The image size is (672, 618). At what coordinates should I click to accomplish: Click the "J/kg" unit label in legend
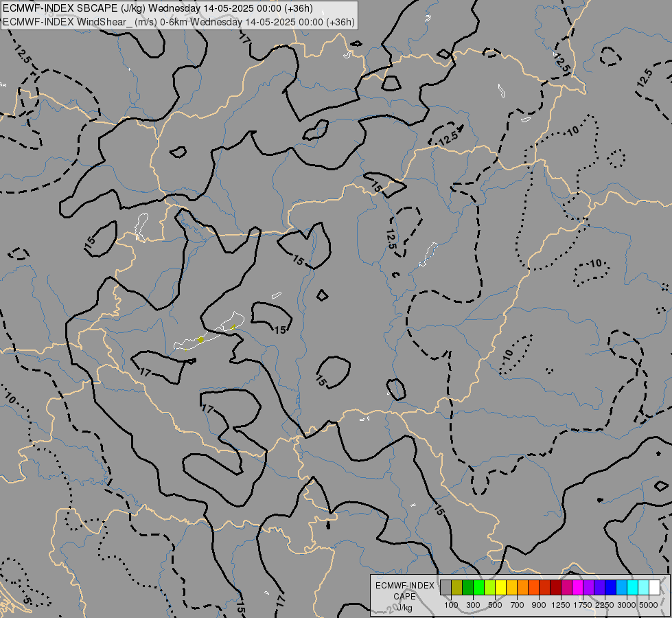pos(404,608)
